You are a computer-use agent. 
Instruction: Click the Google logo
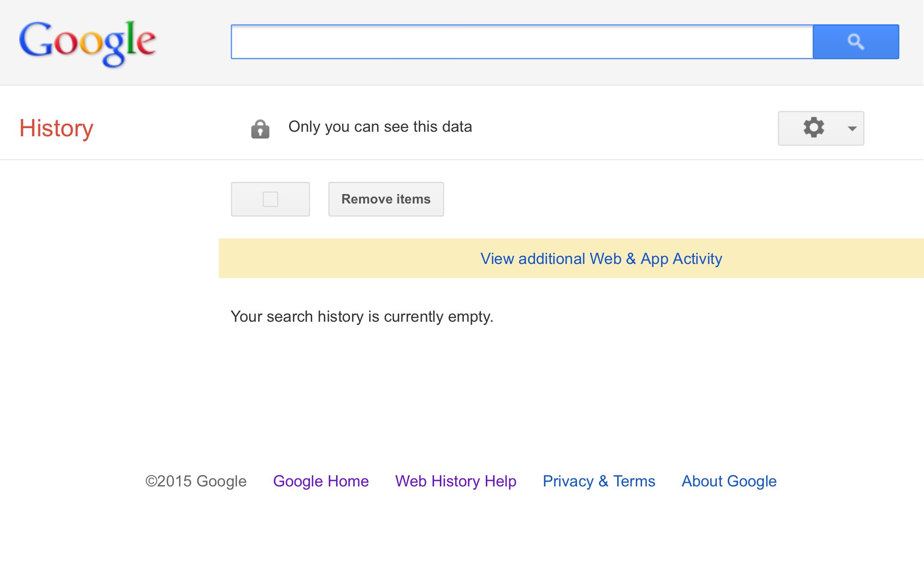(87, 42)
